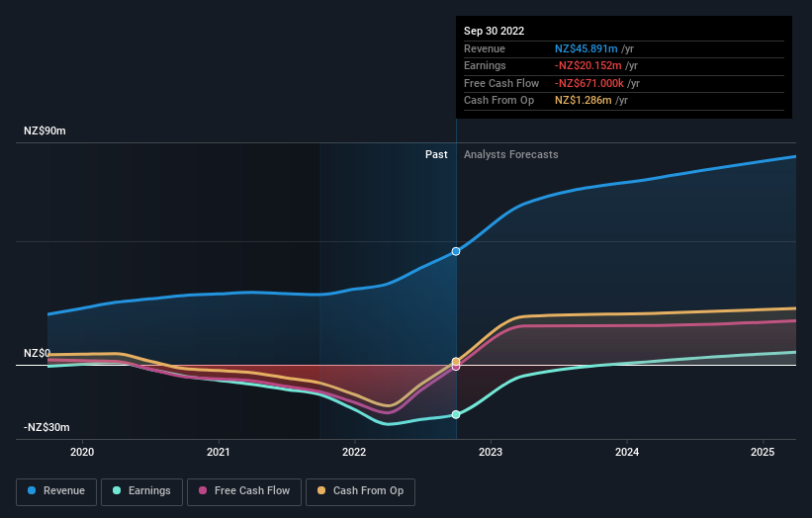Screen dimensions: 812x518
Task: Click the Revenue data point on the blue line
Action: 456,251
